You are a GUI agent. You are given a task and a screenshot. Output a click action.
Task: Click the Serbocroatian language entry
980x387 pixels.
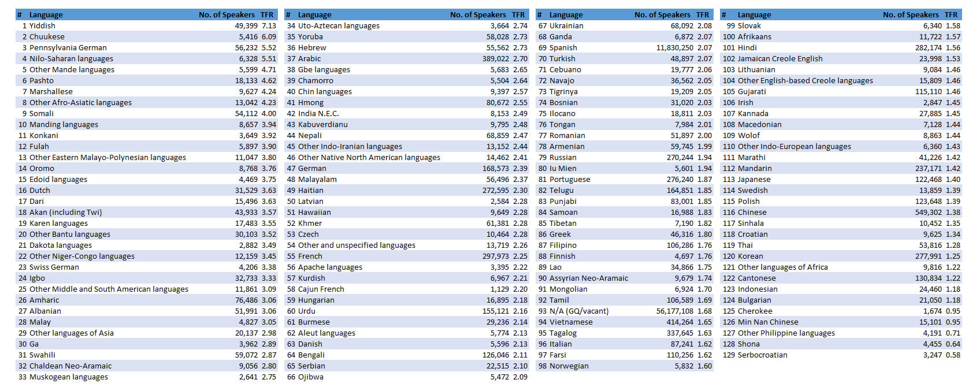click(762, 355)
